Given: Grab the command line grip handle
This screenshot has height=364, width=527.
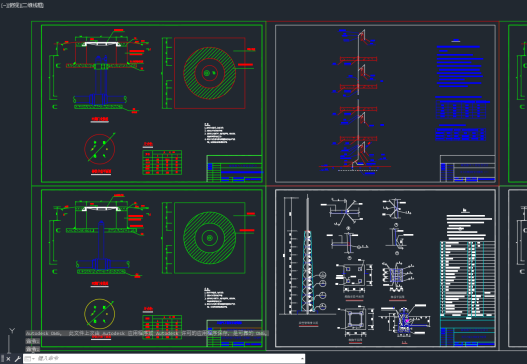Looking at the screenshot, I should pos(2,359).
